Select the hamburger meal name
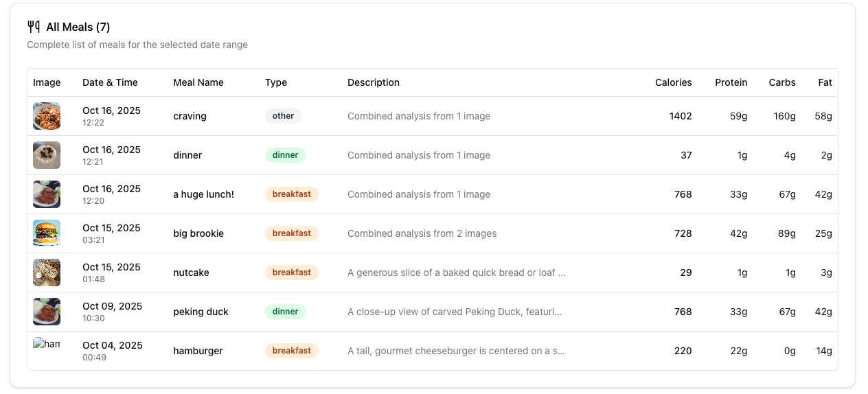The height and width of the screenshot is (394, 868). (198, 351)
